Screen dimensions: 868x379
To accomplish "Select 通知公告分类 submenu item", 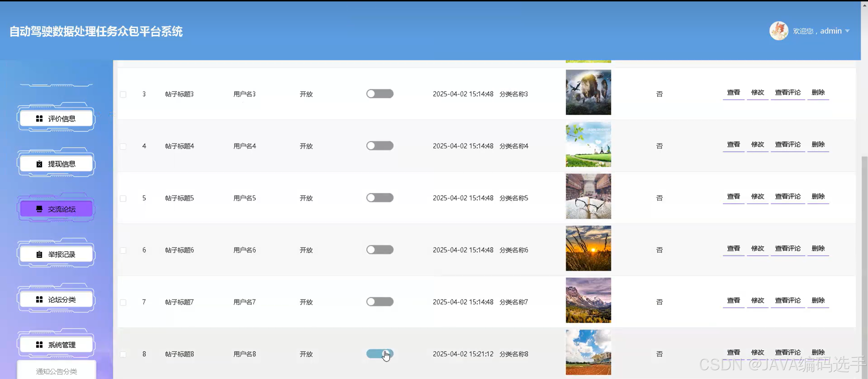I will [56, 371].
